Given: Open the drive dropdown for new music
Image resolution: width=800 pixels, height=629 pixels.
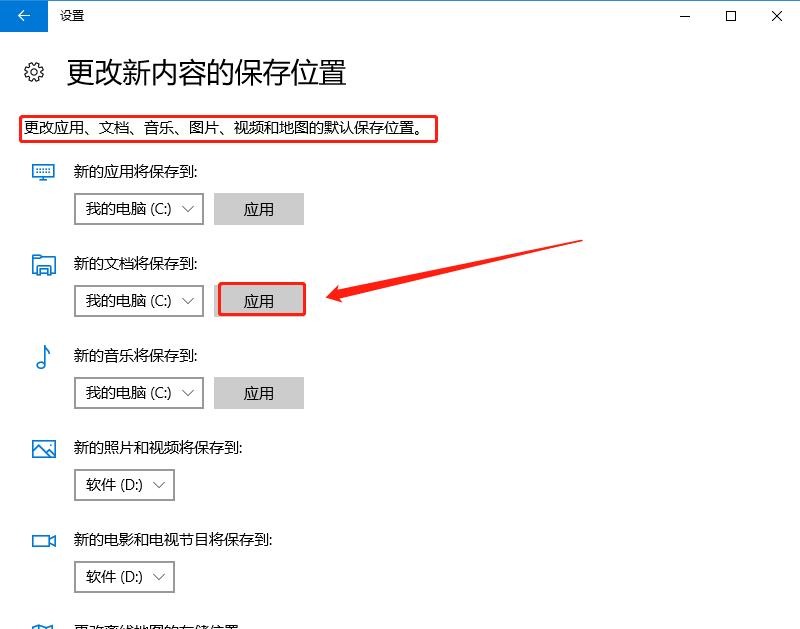Looking at the screenshot, I should pos(138,393).
